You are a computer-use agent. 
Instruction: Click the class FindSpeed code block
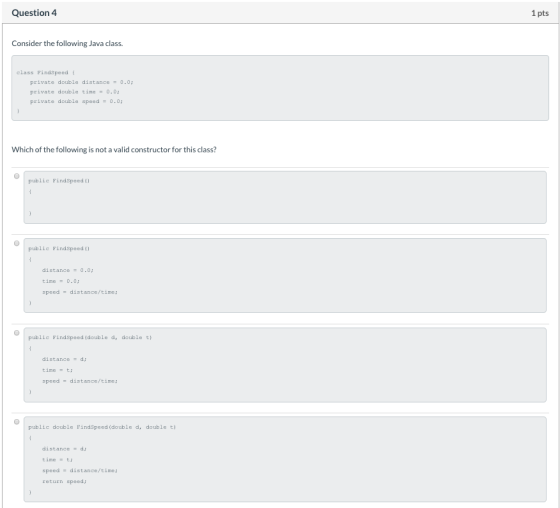coord(280,88)
